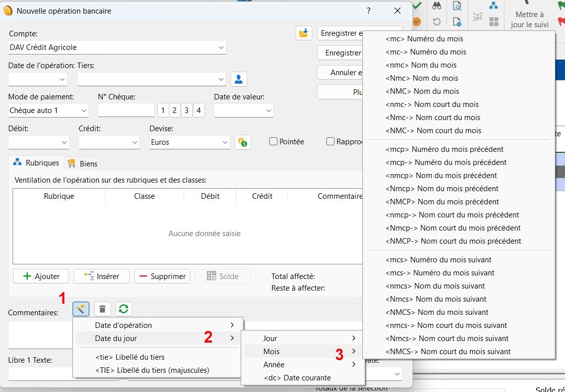Click the binoculars search icon in main toolbar
Screen dimensions: 565x392
coord(437,6)
